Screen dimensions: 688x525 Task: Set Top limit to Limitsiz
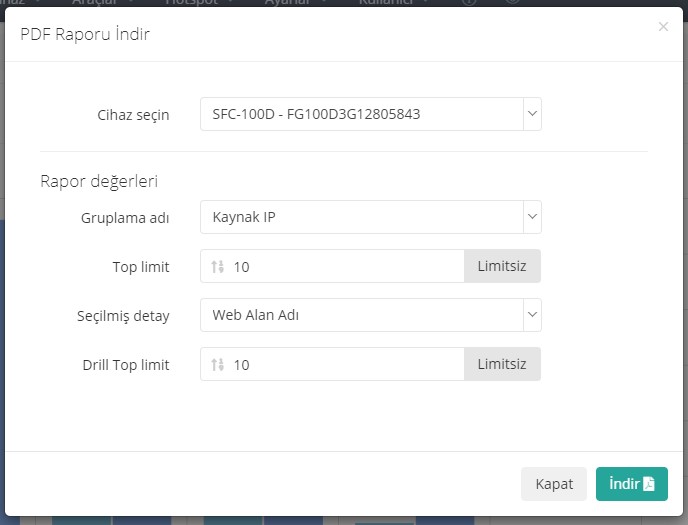pyautogui.click(x=502, y=267)
